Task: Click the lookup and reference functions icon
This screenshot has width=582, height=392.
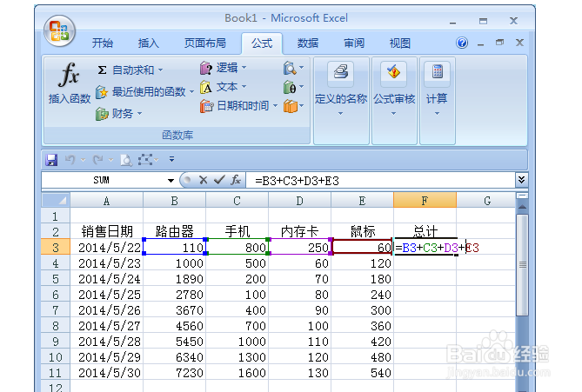Action: click(290, 68)
